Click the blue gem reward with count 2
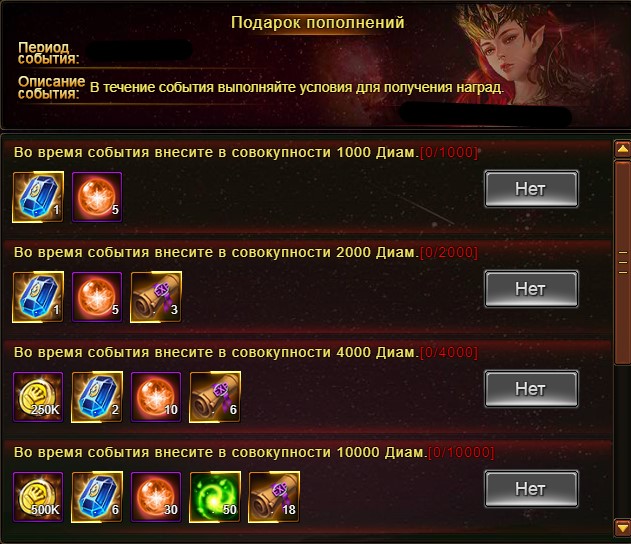The image size is (631, 544). [x=97, y=397]
